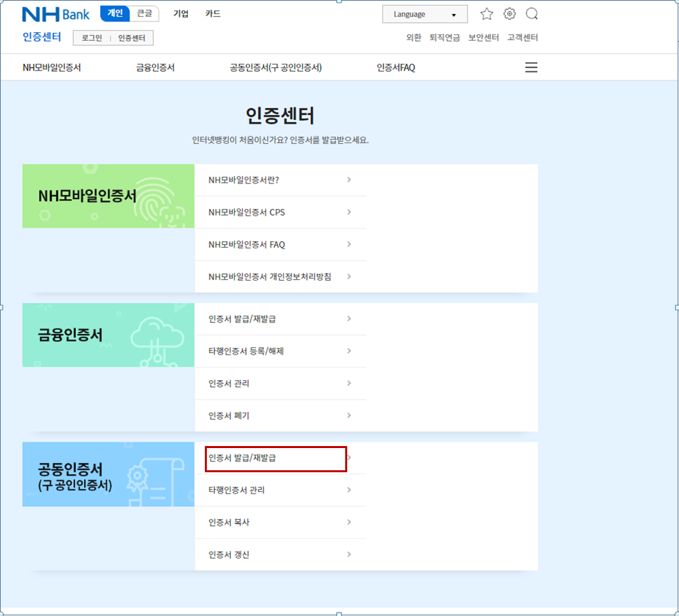Click the NH Bank logo

click(x=56, y=14)
